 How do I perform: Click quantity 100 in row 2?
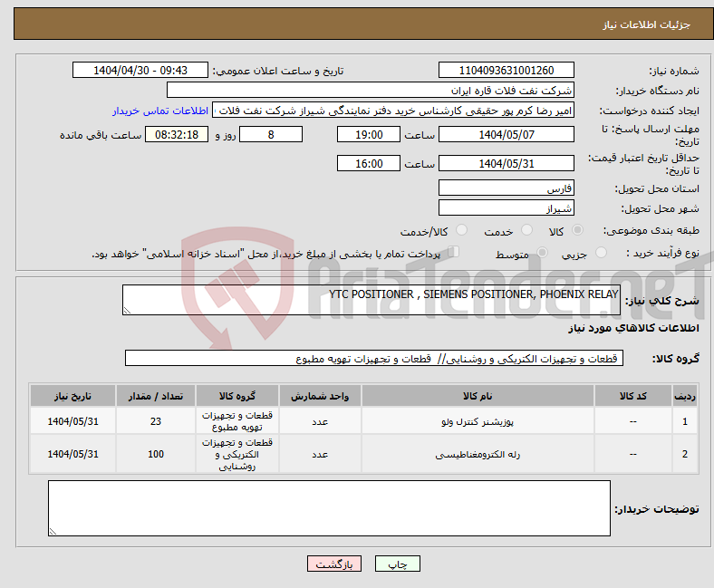[156, 454]
